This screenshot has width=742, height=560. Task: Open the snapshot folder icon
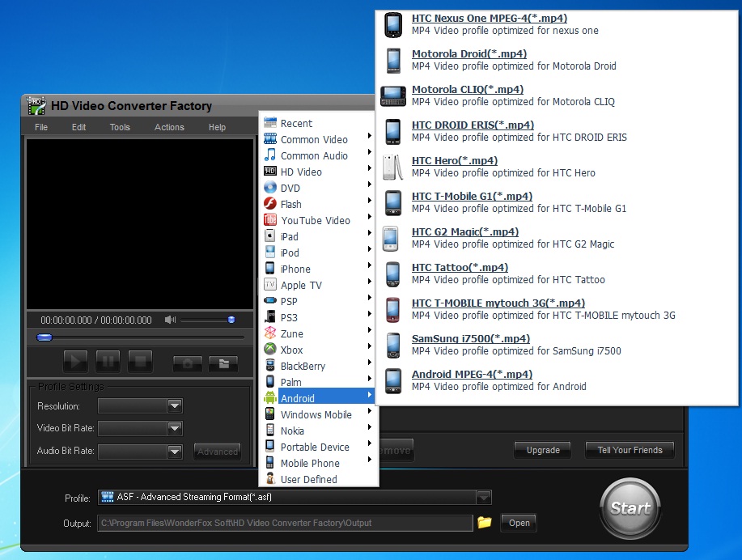point(223,363)
